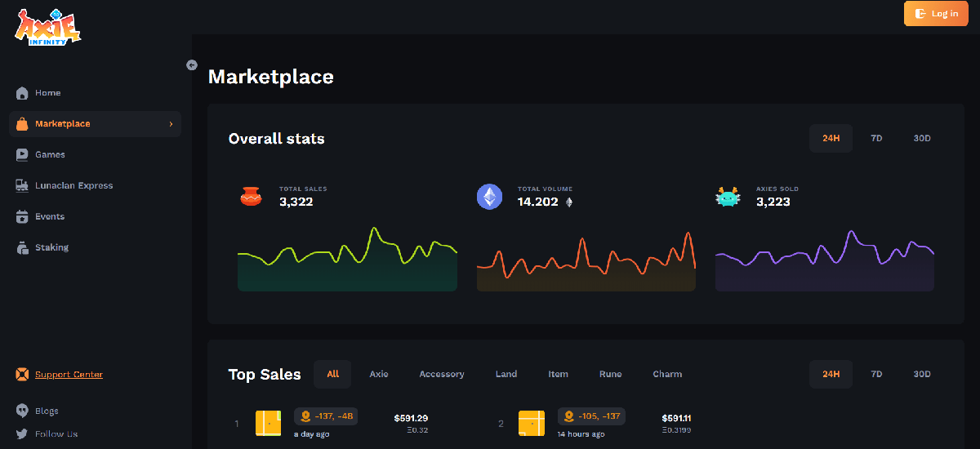
Task: Switch Overall stats to 30D
Action: point(922,139)
